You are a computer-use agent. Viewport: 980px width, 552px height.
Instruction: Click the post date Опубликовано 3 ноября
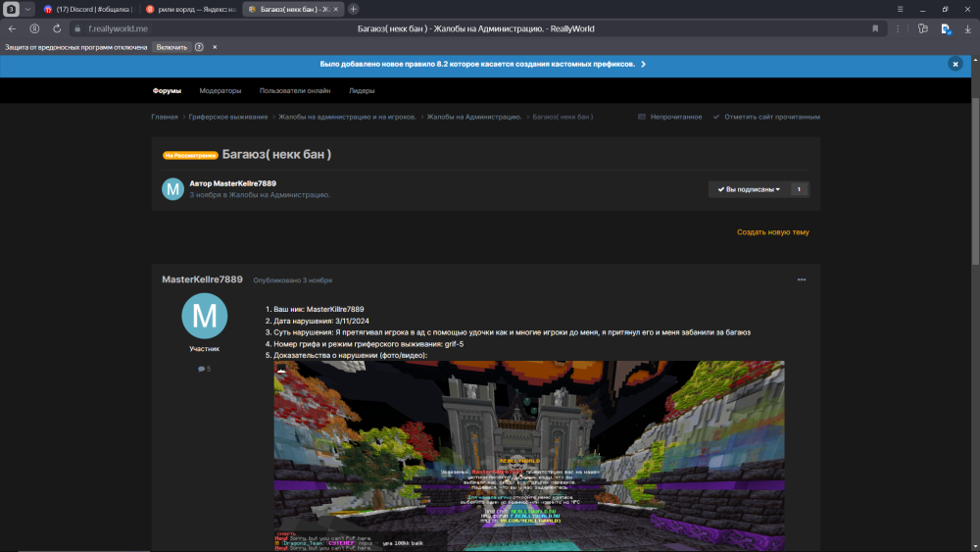click(x=292, y=280)
